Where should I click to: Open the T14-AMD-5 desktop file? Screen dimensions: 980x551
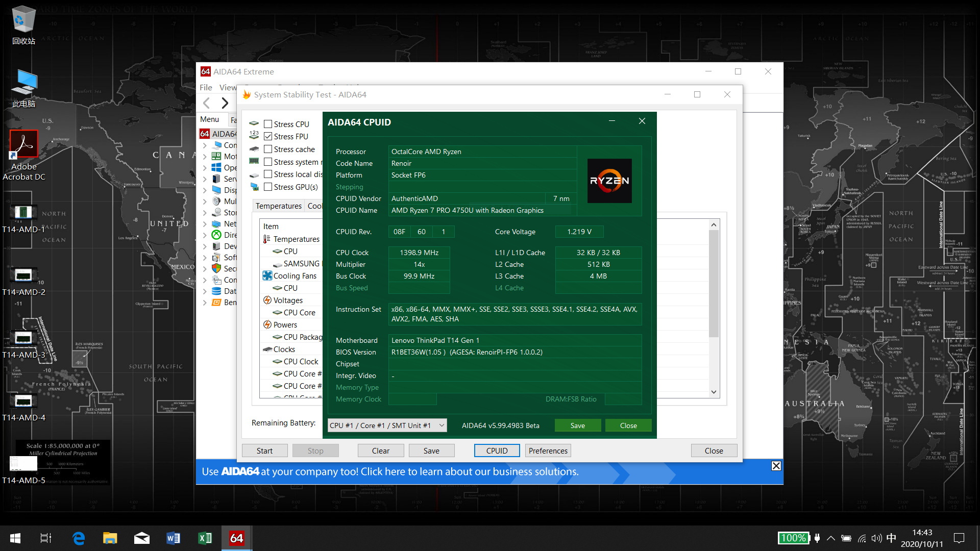point(23,469)
